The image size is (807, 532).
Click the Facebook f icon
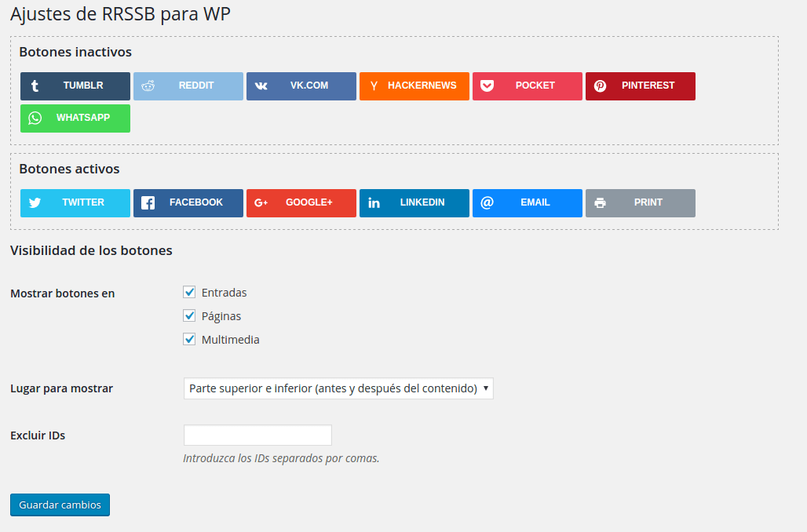point(148,202)
